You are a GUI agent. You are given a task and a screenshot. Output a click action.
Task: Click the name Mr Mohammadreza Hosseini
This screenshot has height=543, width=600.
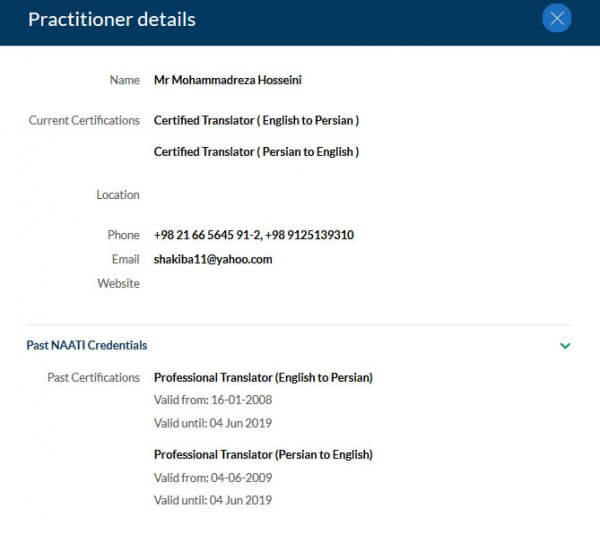(x=228, y=80)
